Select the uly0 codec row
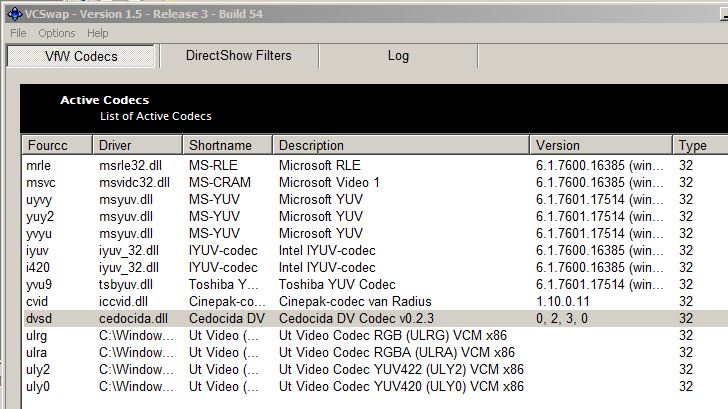Image resolution: width=728 pixels, height=409 pixels. click(375, 387)
